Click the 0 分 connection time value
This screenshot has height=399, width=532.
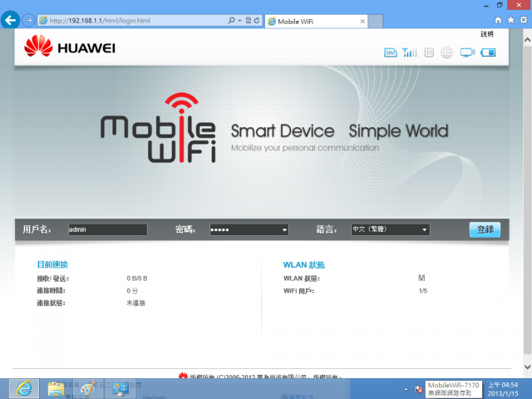click(132, 291)
